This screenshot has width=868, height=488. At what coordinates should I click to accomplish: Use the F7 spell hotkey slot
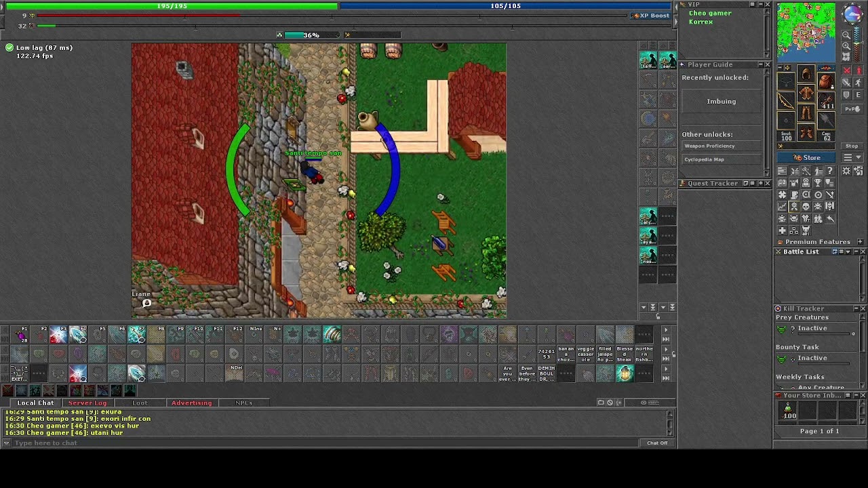[x=137, y=334]
